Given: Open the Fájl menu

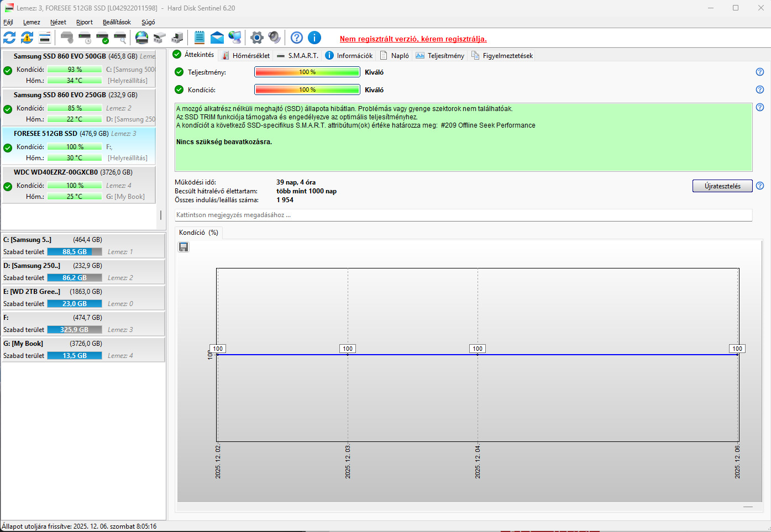Looking at the screenshot, I should coord(8,22).
